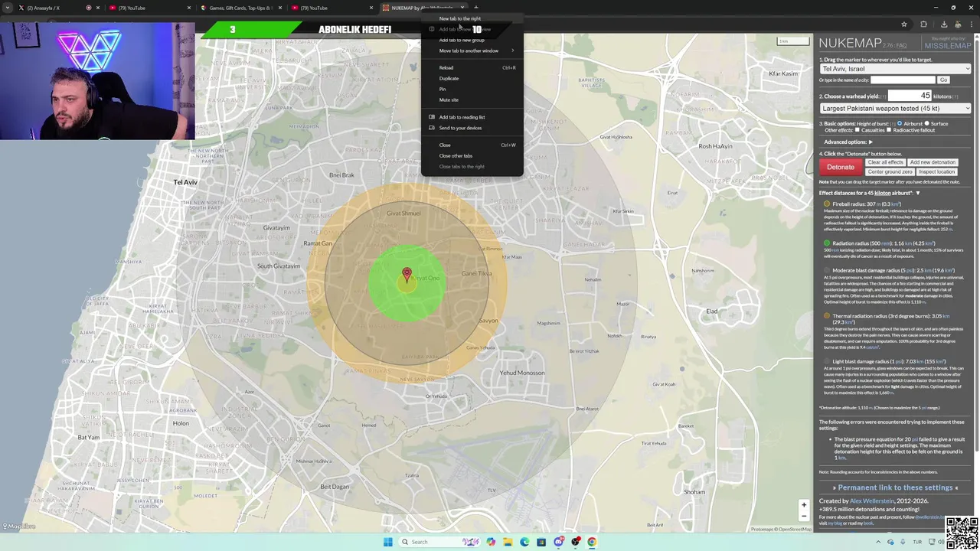This screenshot has height=551, width=980.
Task: Choose Pin from the context menu
Action: 472,89
